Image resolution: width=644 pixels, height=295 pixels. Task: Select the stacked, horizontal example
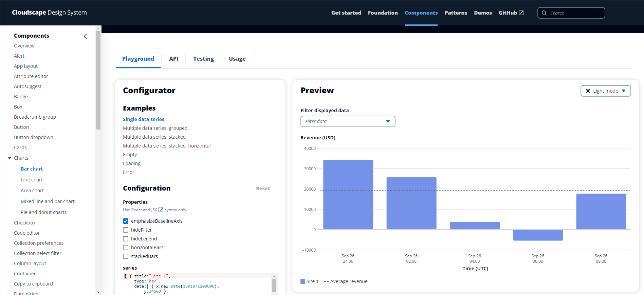tap(167, 146)
